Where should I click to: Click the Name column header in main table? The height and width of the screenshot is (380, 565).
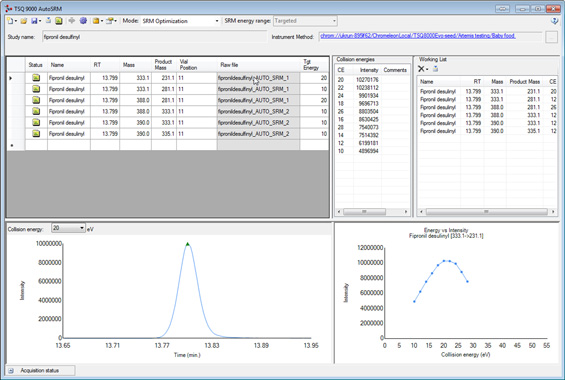tap(68, 65)
